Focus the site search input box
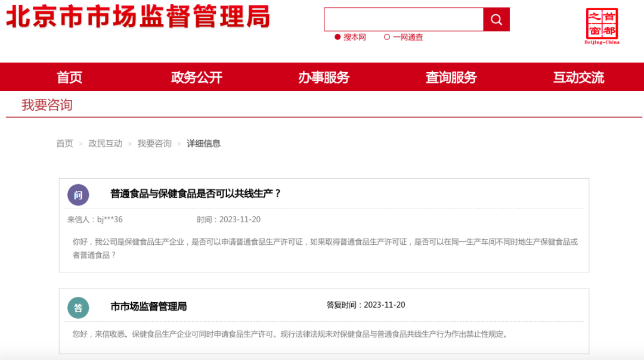The height and width of the screenshot is (360, 644). [404, 19]
